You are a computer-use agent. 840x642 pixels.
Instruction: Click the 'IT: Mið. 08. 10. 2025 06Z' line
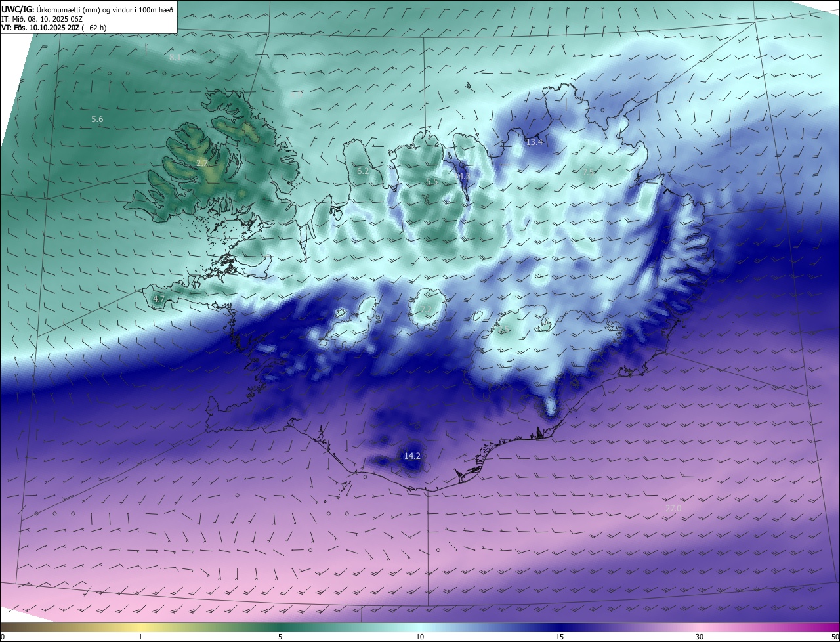coord(42,18)
